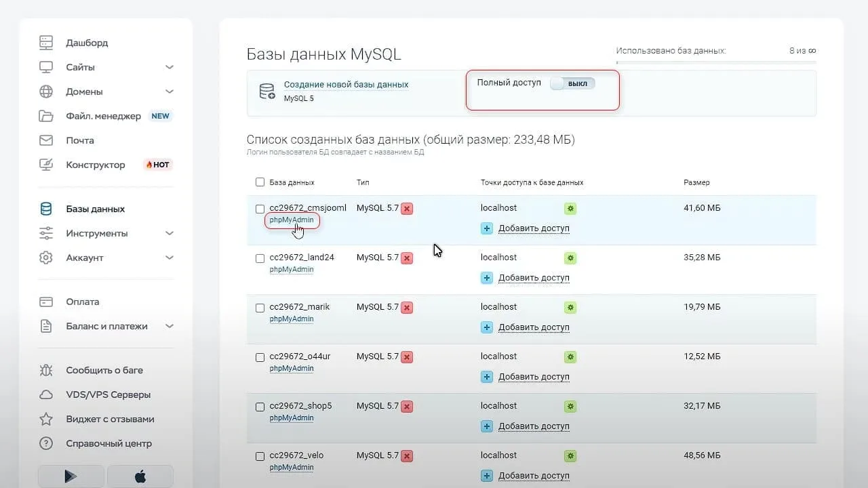
Task: Open Файл. менеджер menu item
Action: pos(103,116)
